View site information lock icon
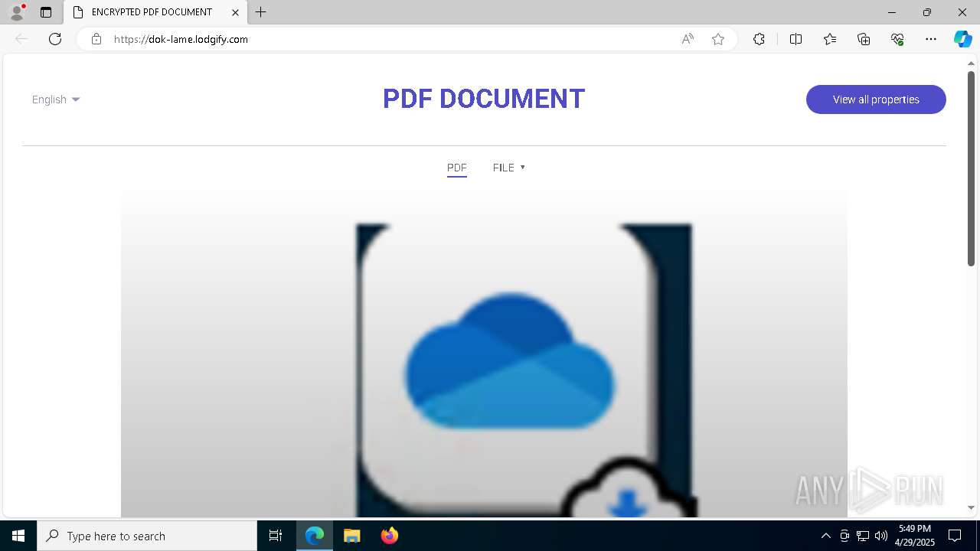The height and width of the screenshot is (551, 980). pos(96,39)
